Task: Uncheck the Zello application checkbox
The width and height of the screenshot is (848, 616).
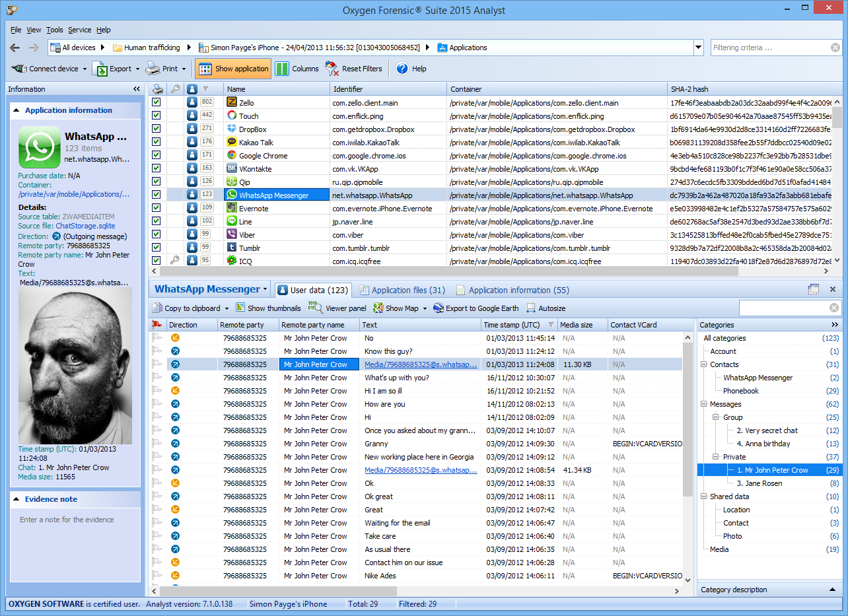Action: click(x=157, y=102)
